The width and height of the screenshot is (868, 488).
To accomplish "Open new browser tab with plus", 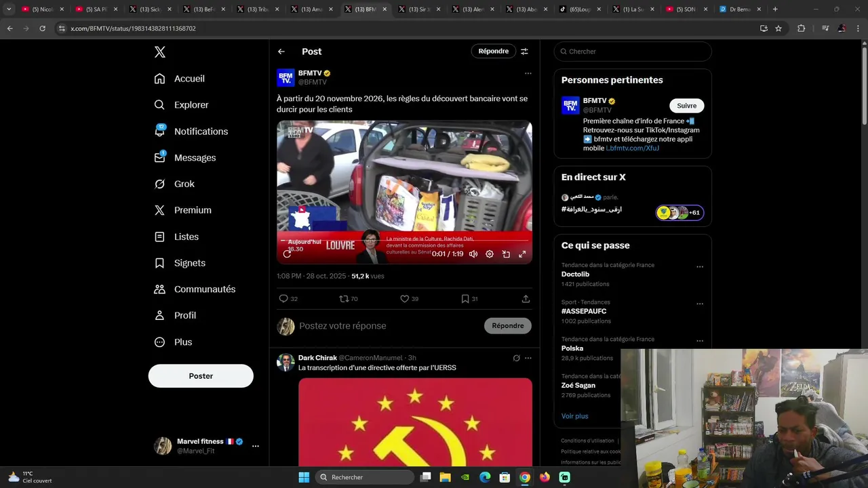I will (x=775, y=9).
